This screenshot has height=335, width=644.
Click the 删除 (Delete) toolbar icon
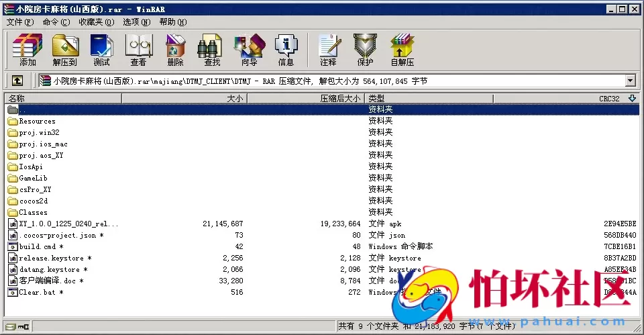[x=175, y=50]
